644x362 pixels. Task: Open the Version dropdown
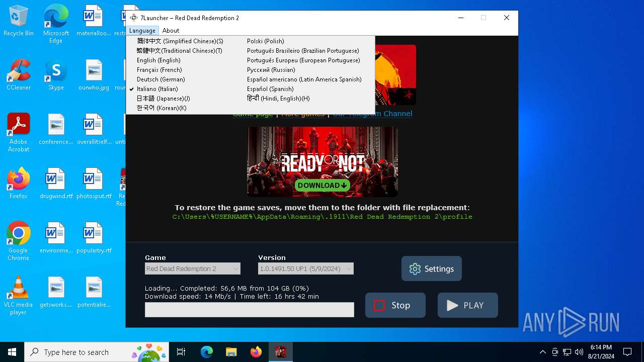[x=306, y=269]
